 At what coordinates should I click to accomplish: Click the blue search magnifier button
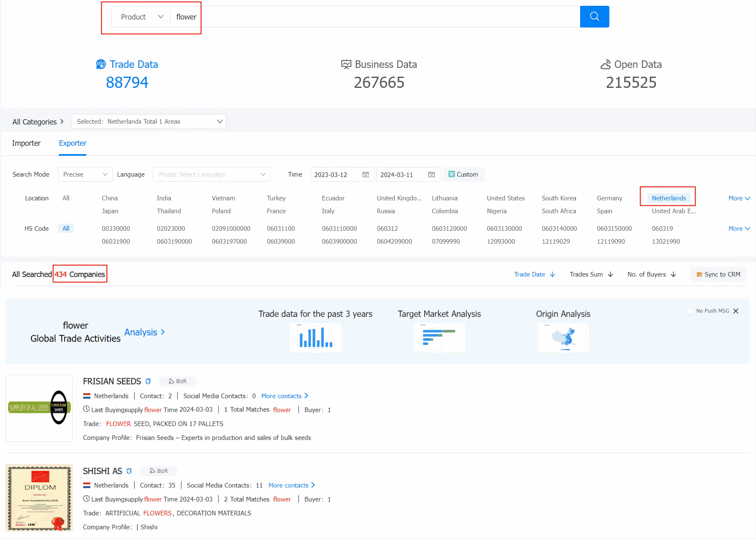point(594,17)
